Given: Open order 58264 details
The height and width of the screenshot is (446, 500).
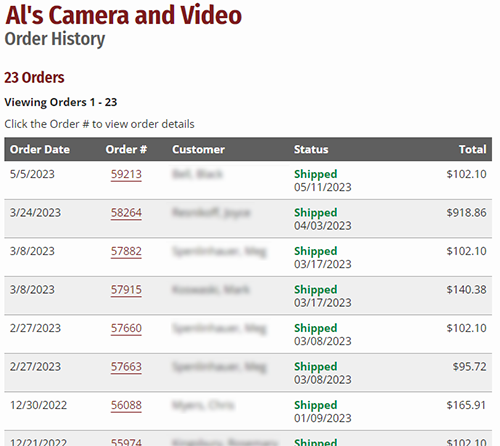Looking at the screenshot, I should click(126, 213).
